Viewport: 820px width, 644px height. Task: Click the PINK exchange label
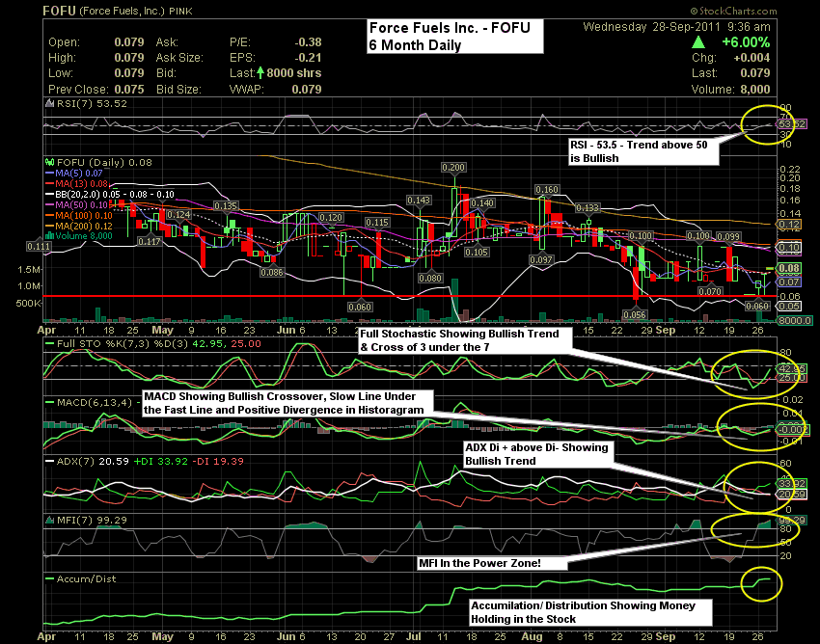[180, 11]
